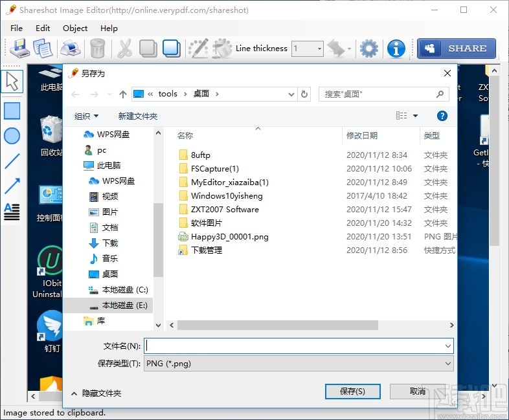
Task: Click the arrow style toolbar icon
Action: point(335,49)
